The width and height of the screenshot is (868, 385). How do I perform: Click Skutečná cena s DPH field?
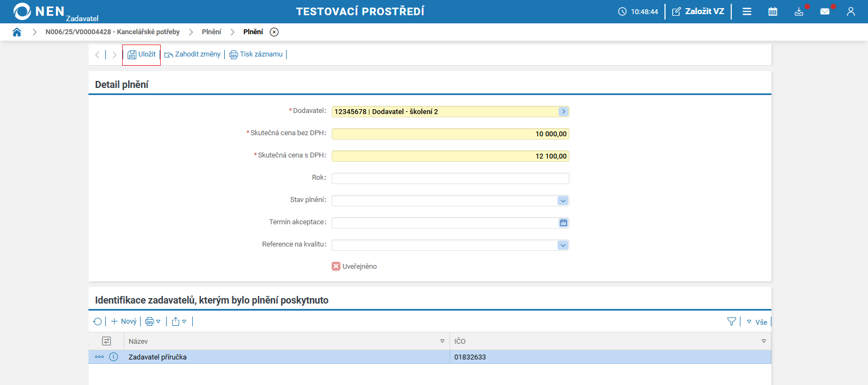click(451, 156)
